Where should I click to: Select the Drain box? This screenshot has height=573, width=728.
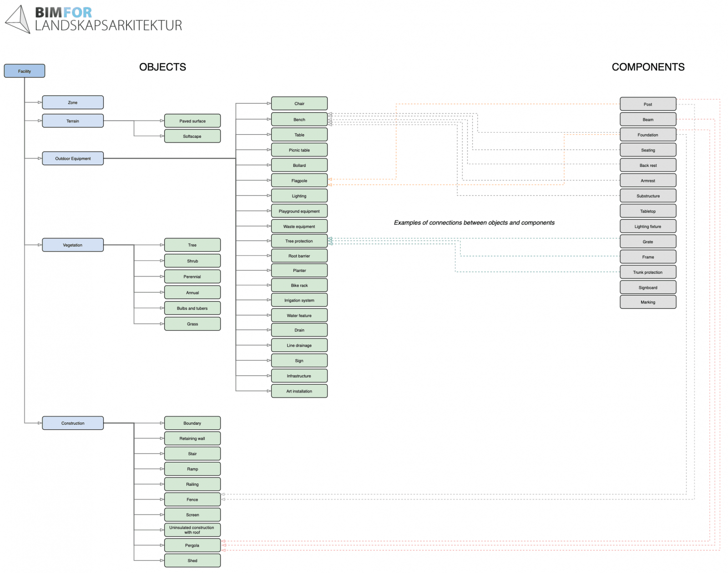299,330
